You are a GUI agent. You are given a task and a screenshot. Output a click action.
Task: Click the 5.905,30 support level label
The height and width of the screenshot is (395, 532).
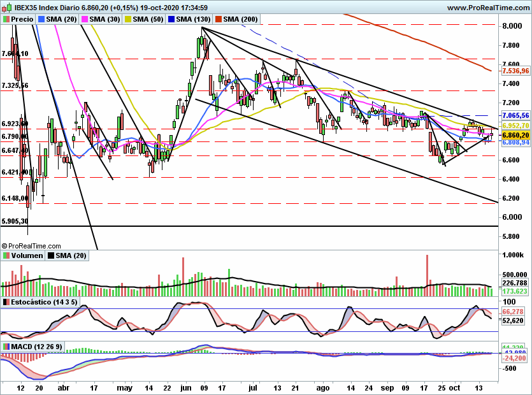(x=15, y=221)
